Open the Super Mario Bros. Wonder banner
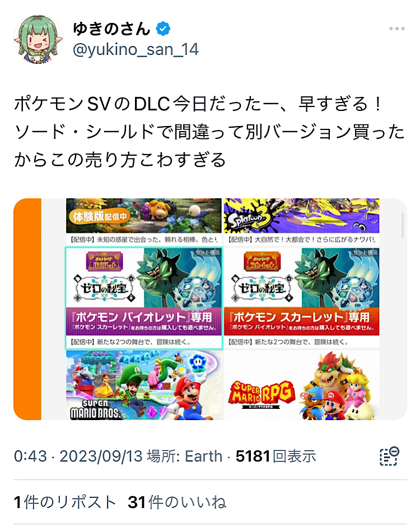The image size is (420, 531). (x=144, y=385)
